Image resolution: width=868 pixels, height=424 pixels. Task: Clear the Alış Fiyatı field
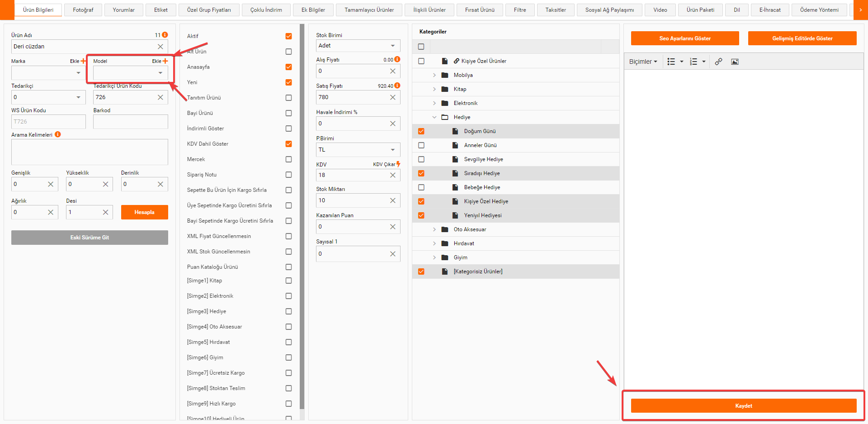pyautogui.click(x=393, y=71)
